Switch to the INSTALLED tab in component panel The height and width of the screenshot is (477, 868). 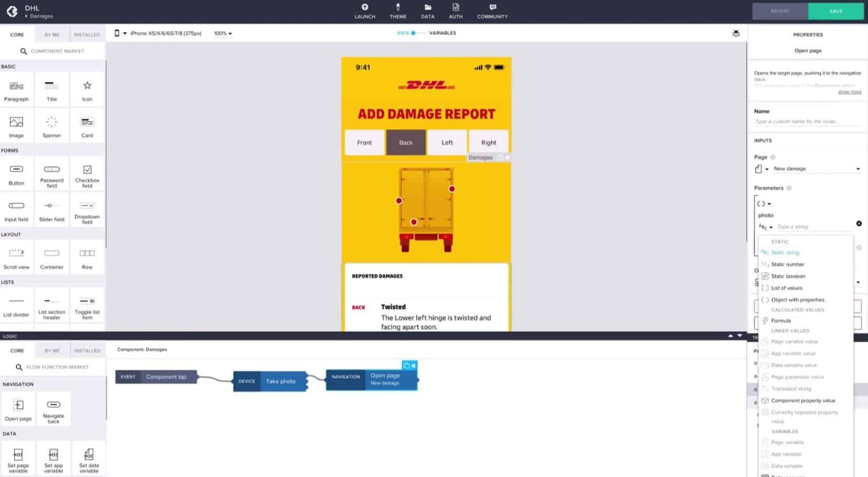87,34
